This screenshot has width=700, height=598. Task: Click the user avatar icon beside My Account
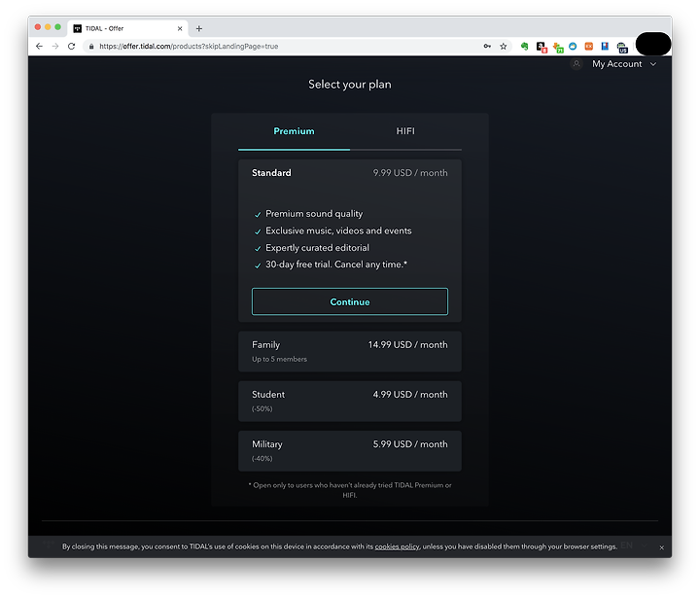tap(577, 64)
